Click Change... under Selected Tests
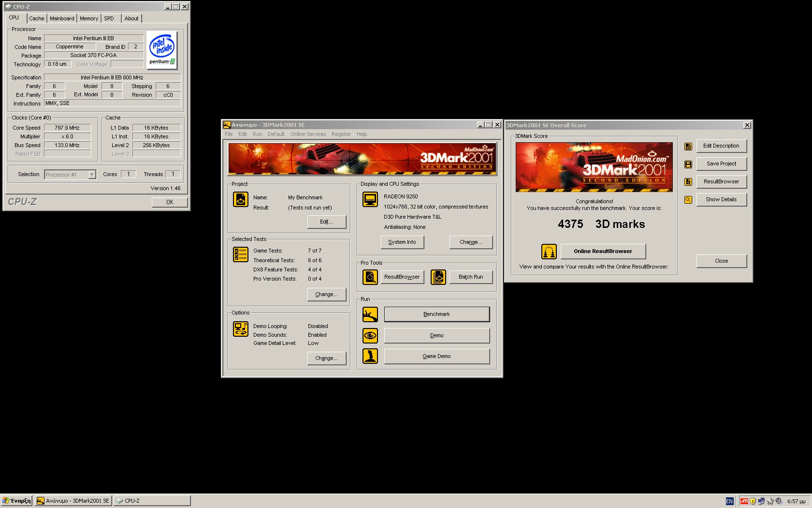Image resolution: width=812 pixels, height=508 pixels. point(327,294)
